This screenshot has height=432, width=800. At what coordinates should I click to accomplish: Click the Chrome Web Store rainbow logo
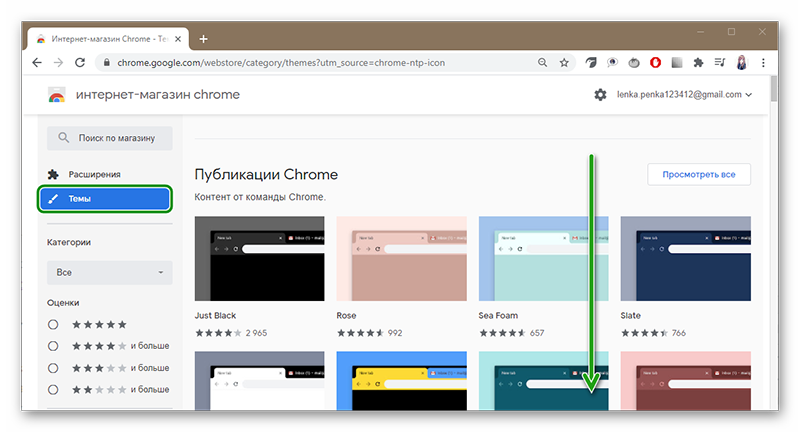57,95
